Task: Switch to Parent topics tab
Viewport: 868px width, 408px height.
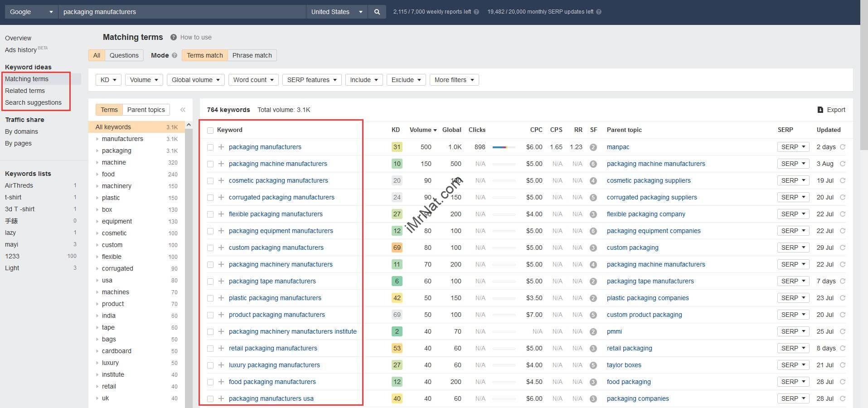Action: 146,110
